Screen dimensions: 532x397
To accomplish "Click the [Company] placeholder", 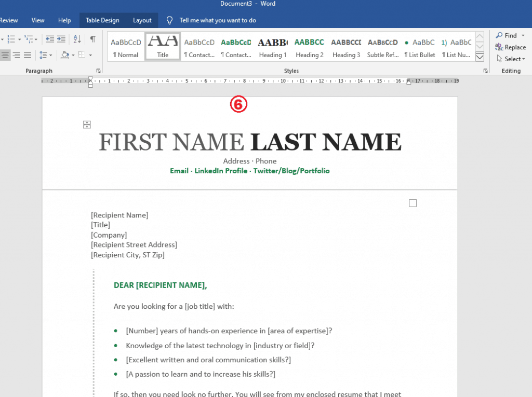I will 109,235.
